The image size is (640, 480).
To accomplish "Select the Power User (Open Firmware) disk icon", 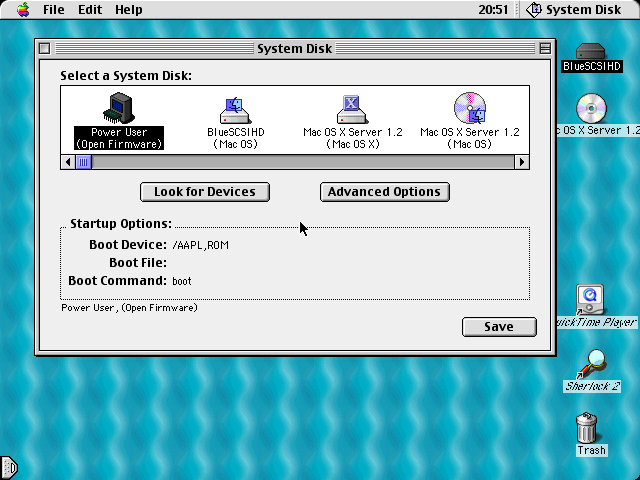I will 118,109.
